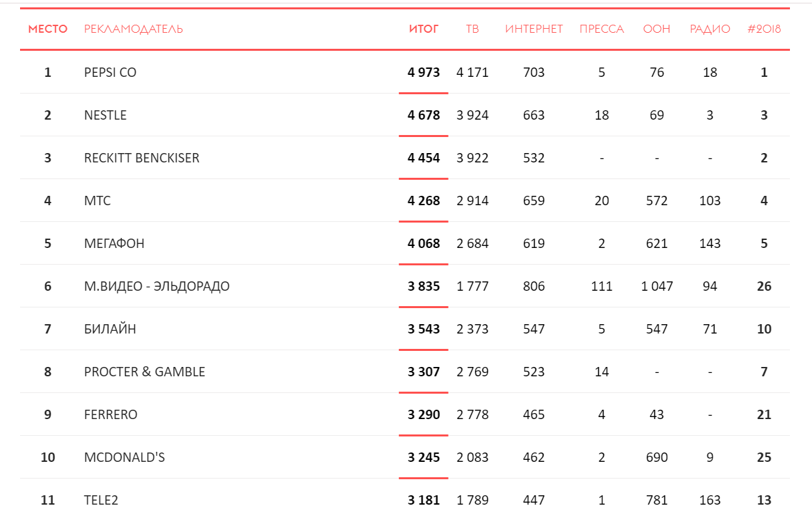Viewport: 812px width, 518px height.
Task: Select the МЕГАФОН advertiser name
Action: [114, 243]
